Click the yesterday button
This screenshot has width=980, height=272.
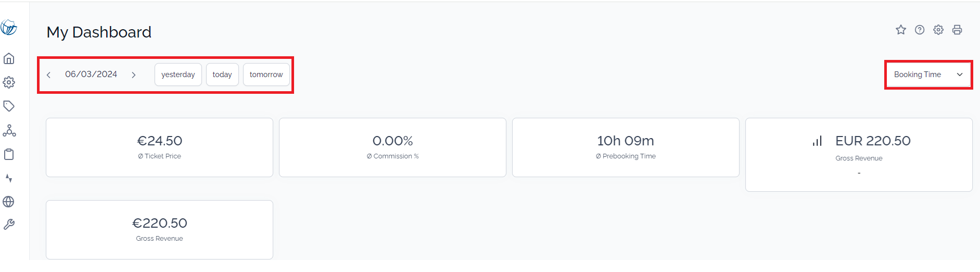[x=178, y=75]
